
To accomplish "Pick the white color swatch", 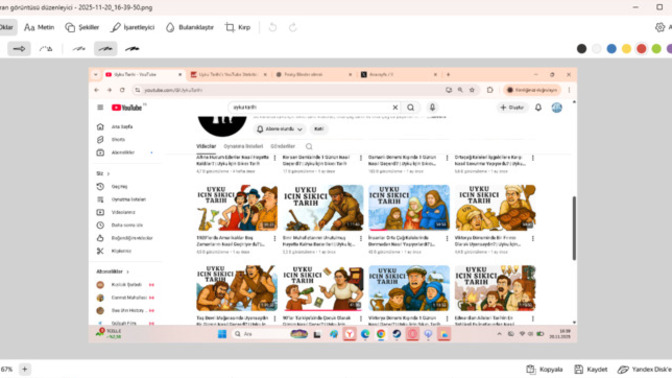I will coord(597,49).
